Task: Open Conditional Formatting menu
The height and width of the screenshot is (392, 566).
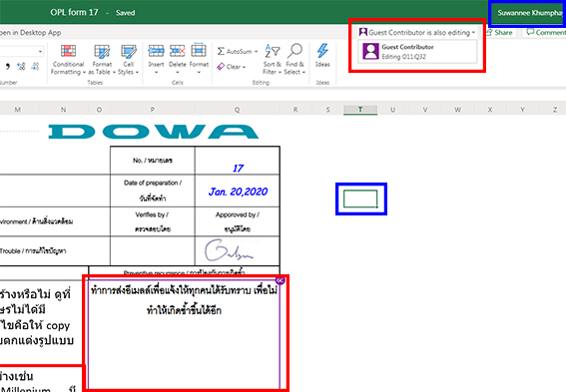Action: [x=68, y=60]
